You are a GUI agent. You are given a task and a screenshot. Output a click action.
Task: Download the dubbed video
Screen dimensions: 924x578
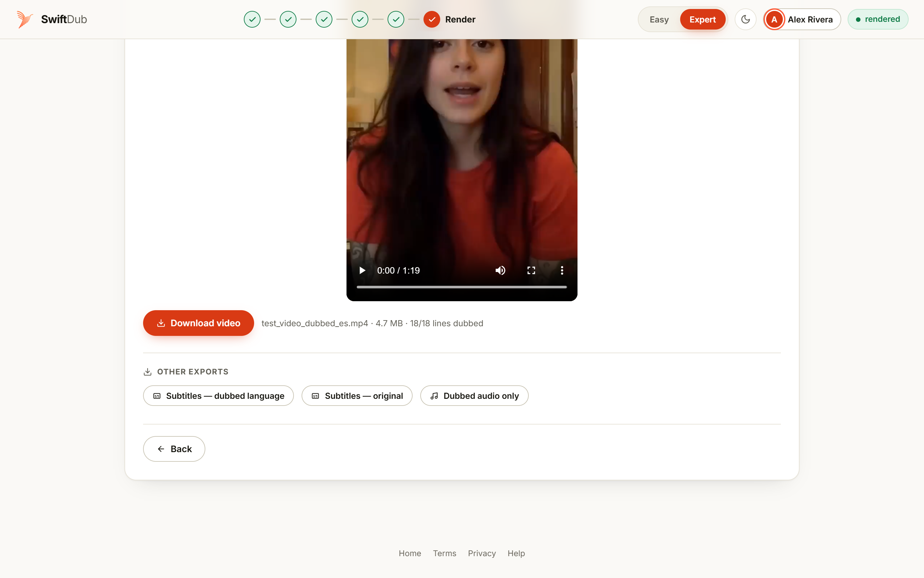click(198, 323)
